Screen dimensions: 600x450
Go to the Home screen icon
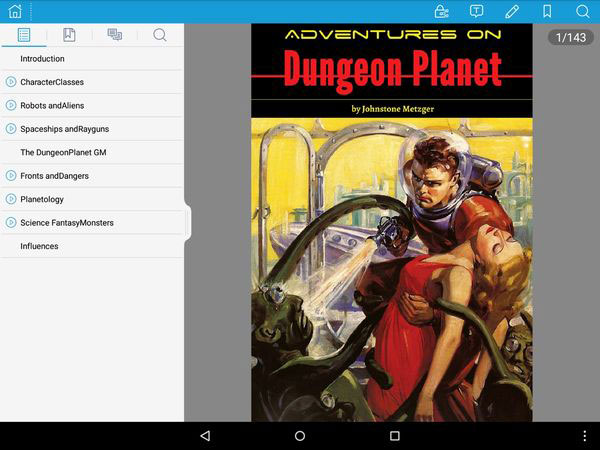point(15,11)
